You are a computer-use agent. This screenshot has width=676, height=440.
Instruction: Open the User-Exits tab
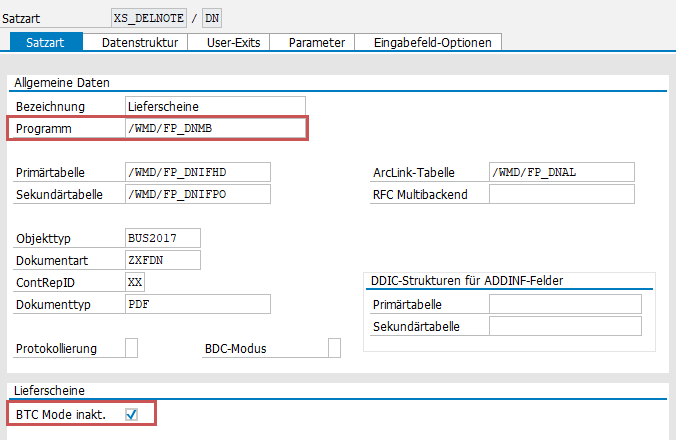point(234,42)
